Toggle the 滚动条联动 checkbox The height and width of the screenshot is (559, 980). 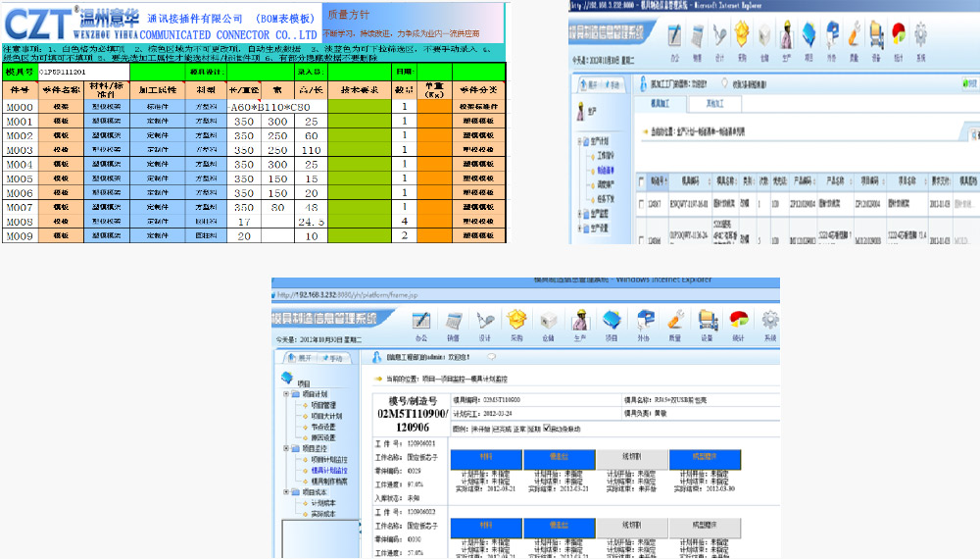coord(547,428)
